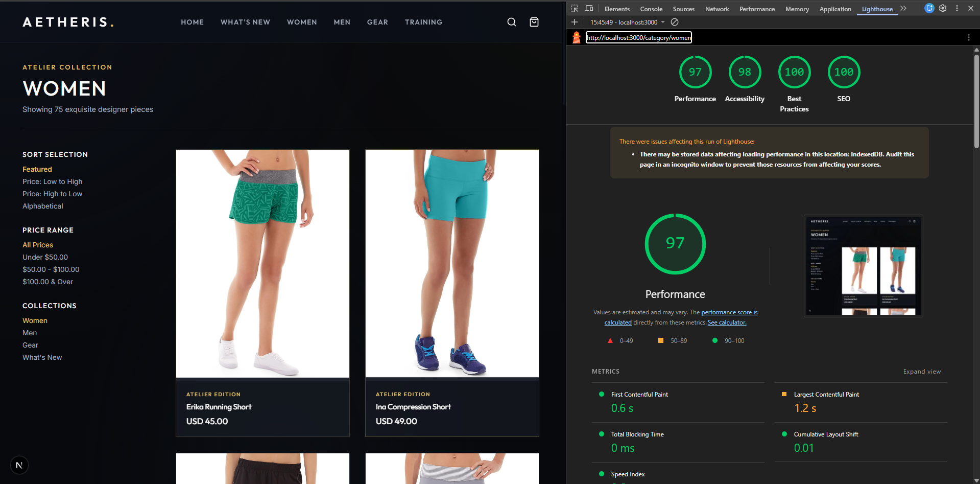Image resolution: width=980 pixels, height=484 pixels.
Task: Select All Prices filter
Action: coord(38,245)
